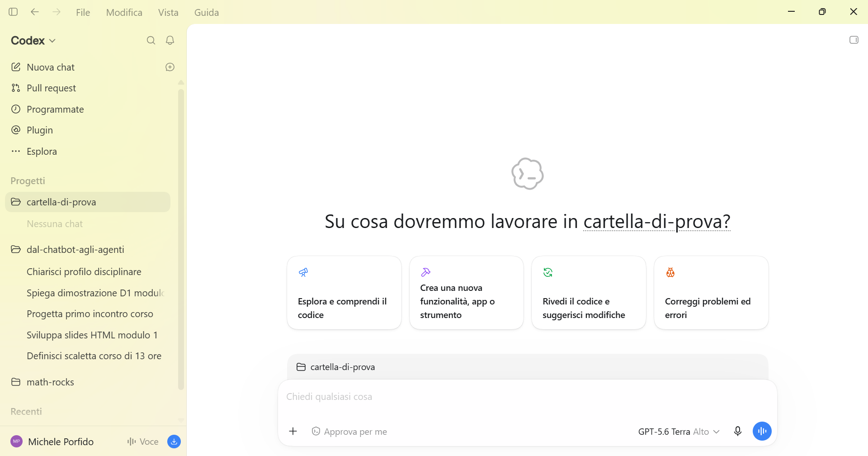Viewport: 868px width, 456px height.
Task: Open Pull request section
Action: point(88,88)
